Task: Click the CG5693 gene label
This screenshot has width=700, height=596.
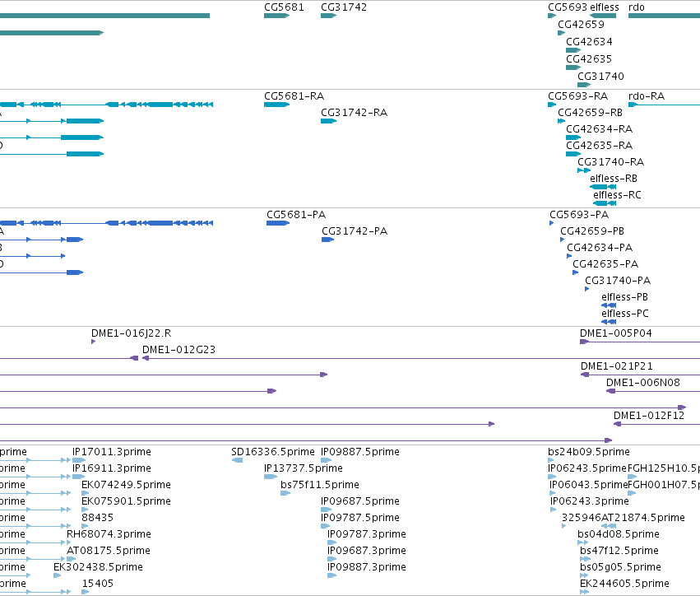Action: point(567,7)
